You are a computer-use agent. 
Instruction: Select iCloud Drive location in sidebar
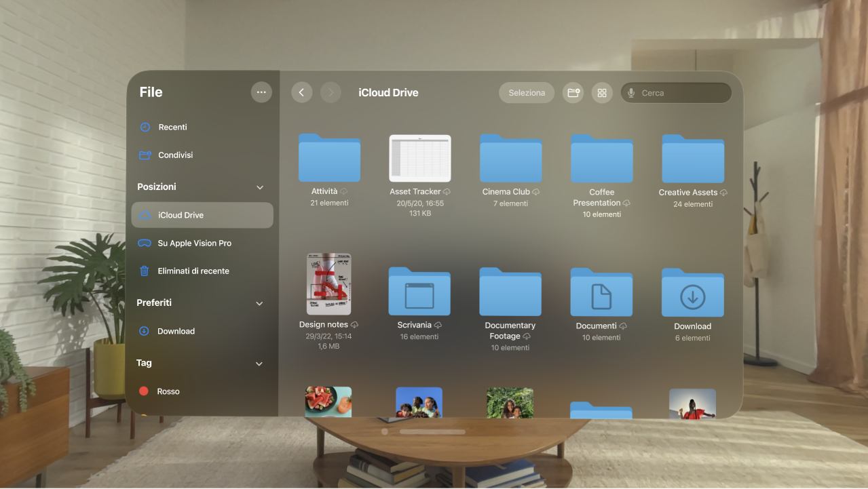[x=202, y=215]
